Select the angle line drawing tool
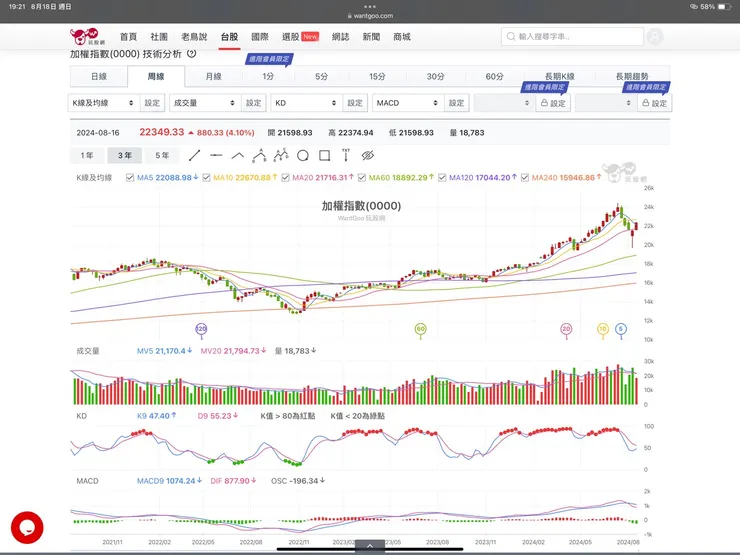Screen dimensions: 740x555 [238, 155]
